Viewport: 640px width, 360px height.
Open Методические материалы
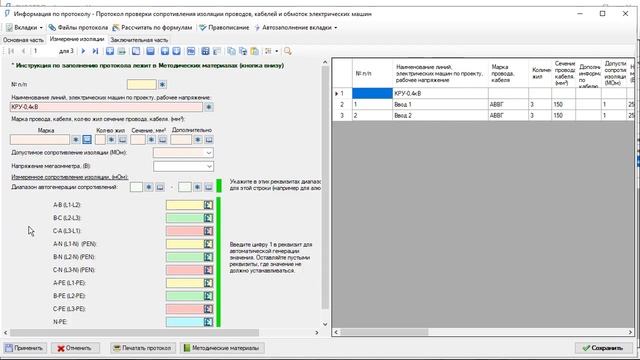222,348
